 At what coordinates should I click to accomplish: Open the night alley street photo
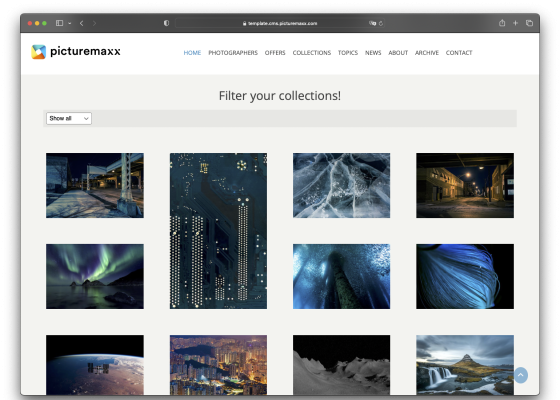click(465, 185)
